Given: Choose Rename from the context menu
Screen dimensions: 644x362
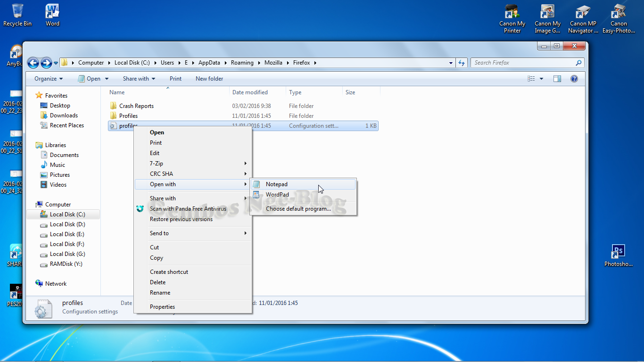Looking at the screenshot, I should 193,293.
